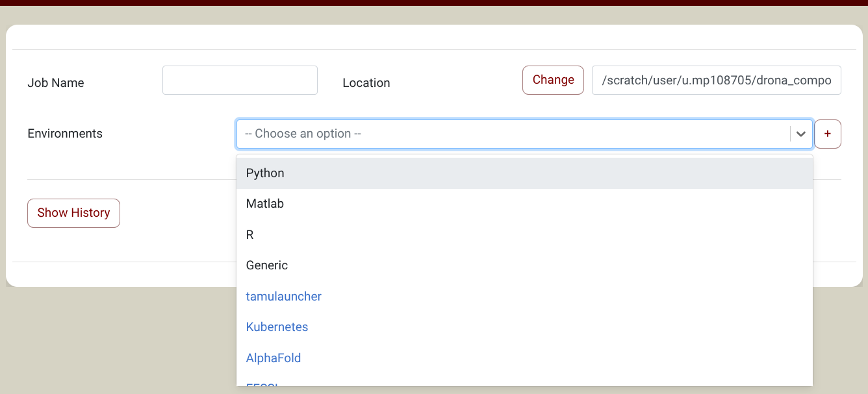Image resolution: width=868 pixels, height=394 pixels.
Task: Open the Environments "Choose an option" combo box
Action: coord(524,134)
